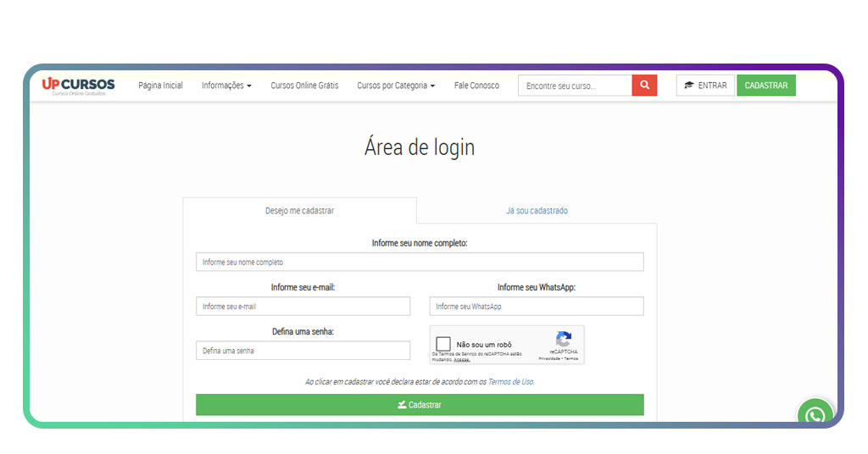868x454 pixels.
Task: Check the "Não sou um robô" checkbox
Action: tap(443, 344)
